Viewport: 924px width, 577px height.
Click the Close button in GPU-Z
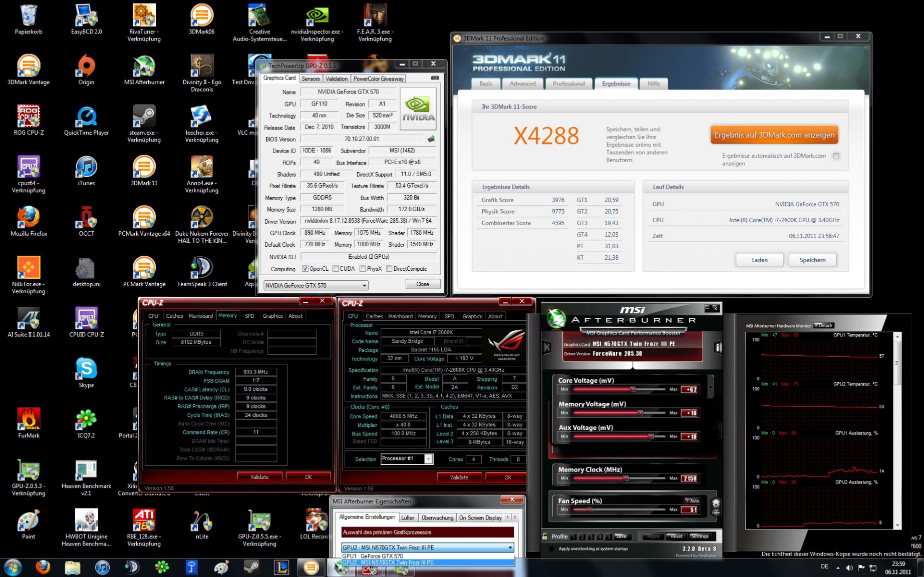tap(422, 284)
